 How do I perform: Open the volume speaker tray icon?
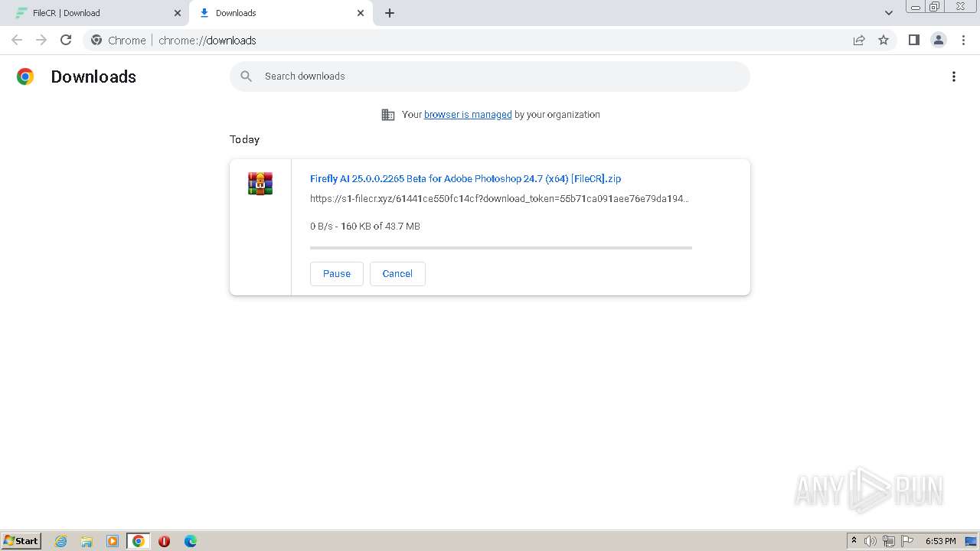click(871, 541)
